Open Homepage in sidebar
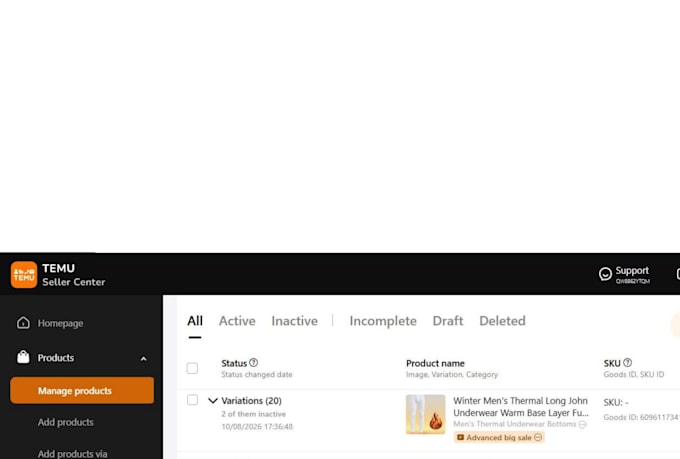Screen dimensions: 680x459 tap(60, 323)
